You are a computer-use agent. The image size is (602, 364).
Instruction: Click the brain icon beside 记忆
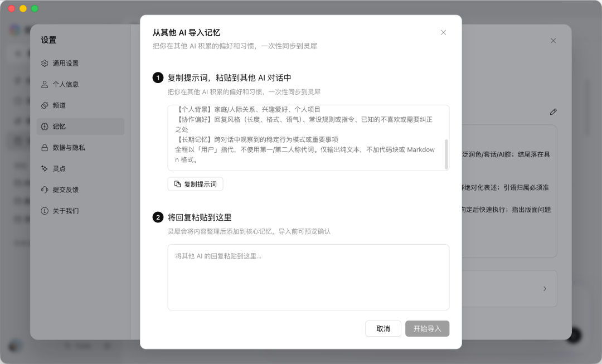45,127
